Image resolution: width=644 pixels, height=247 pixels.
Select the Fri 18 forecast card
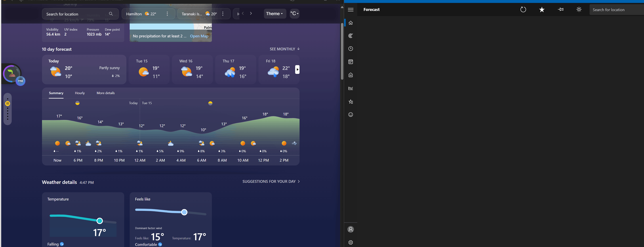click(279, 70)
